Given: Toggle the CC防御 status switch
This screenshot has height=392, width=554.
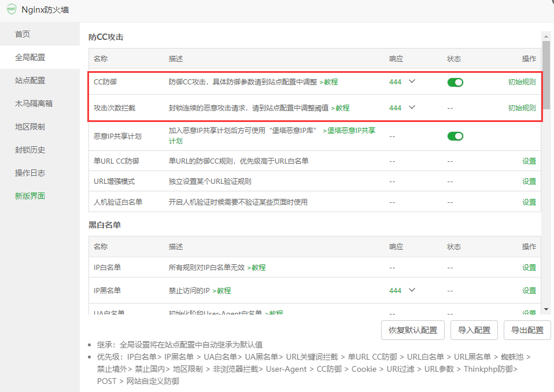Looking at the screenshot, I should pyautogui.click(x=455, y=82).
